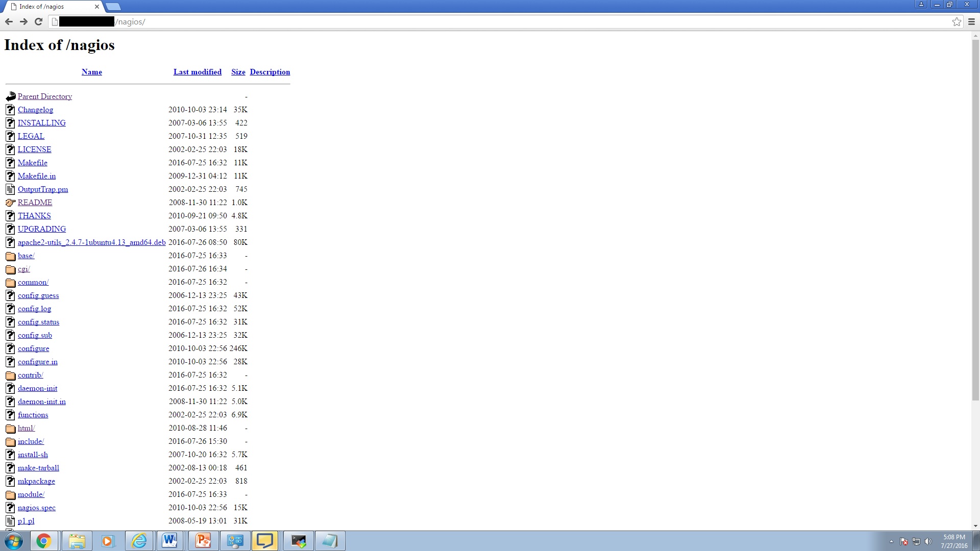Click the browser back arrow button
Viewport: 980px width, 551px height.
pos(9,21)
